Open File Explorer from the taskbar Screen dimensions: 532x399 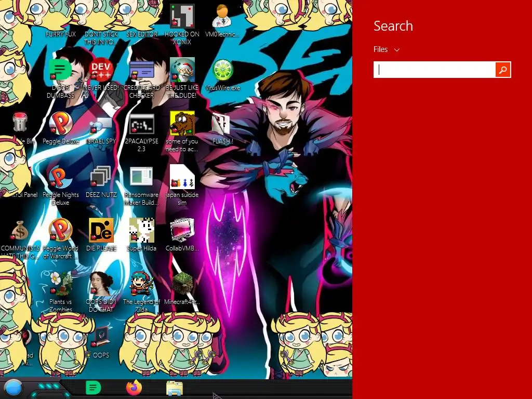coord(175,388)
